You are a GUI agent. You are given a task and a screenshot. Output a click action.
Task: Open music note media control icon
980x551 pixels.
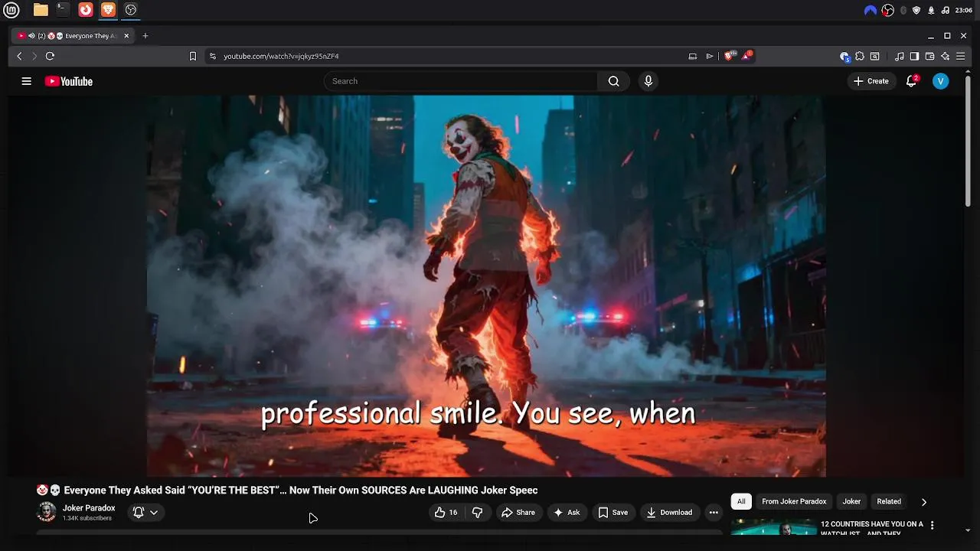pos(900,56)
